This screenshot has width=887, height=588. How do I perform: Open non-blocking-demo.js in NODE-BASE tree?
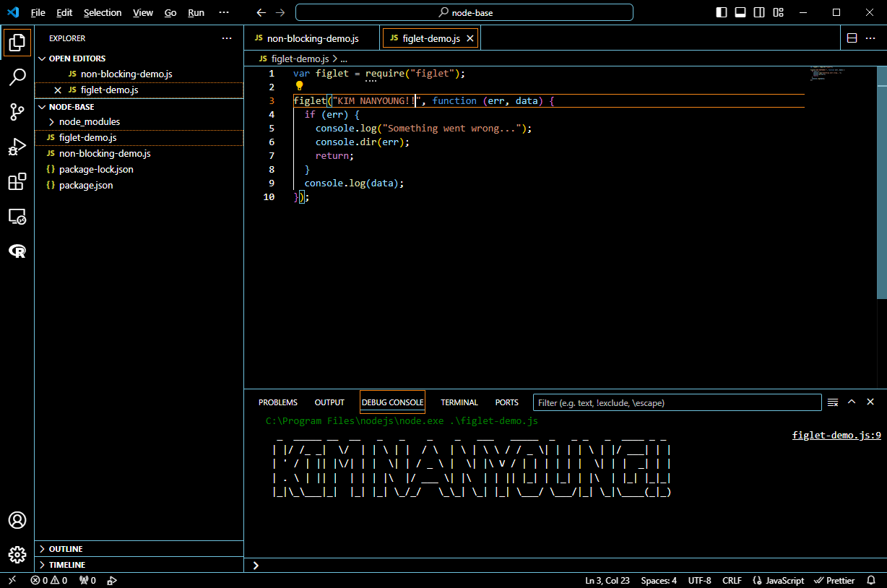(x=139, y=153)
